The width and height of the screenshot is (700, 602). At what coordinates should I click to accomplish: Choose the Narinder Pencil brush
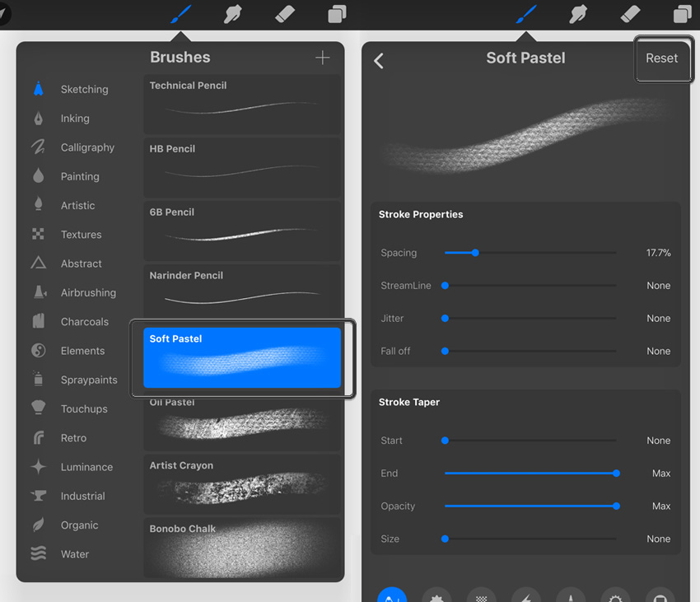[242, 292]
